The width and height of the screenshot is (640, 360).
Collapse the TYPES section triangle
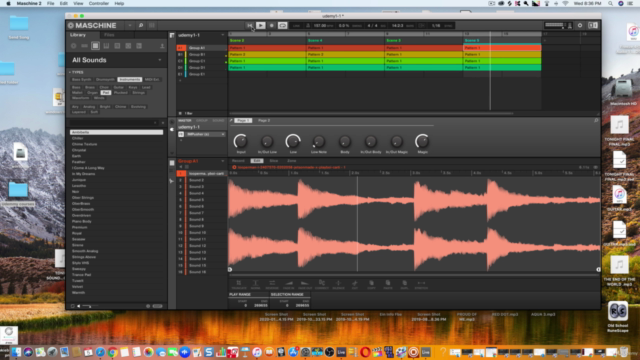point(70,72)
